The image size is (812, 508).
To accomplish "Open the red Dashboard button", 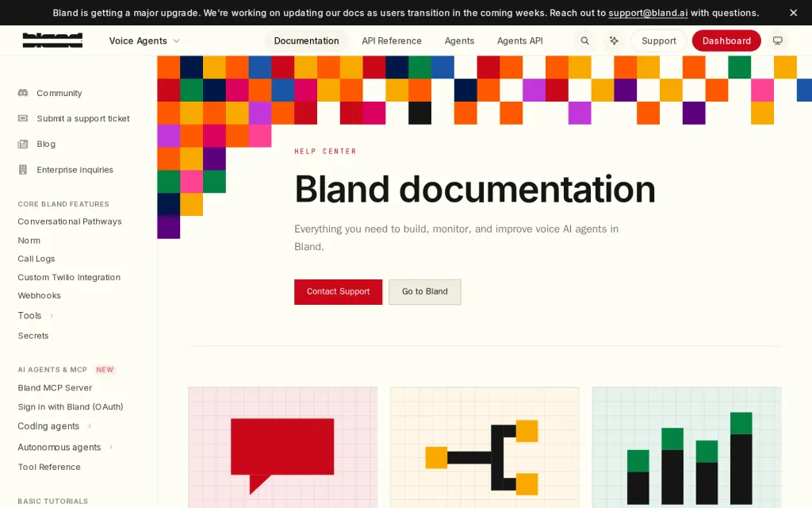I will point(726,40).
